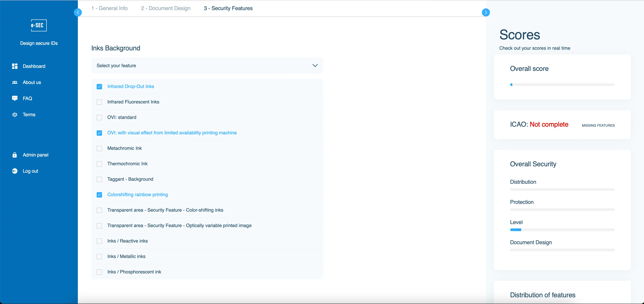This screenshot has height=304, width=644.
Task: Check OVI: standard
Action: 99,117
